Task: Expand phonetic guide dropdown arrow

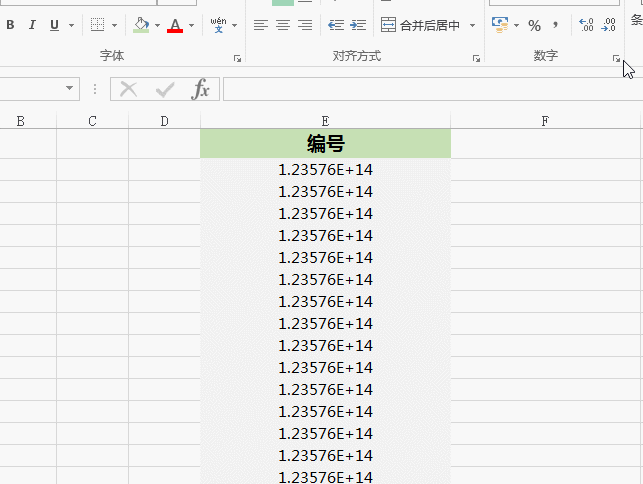Action: pos(235,25)
